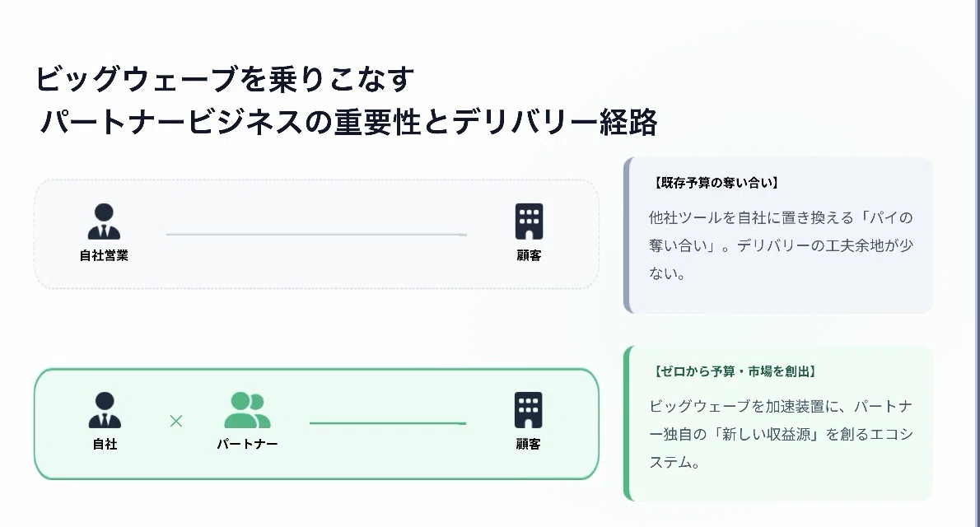This screenshot has height=527, width=980.
Task: Click the gray accent bar on upper card
Action: click(627, 235)
